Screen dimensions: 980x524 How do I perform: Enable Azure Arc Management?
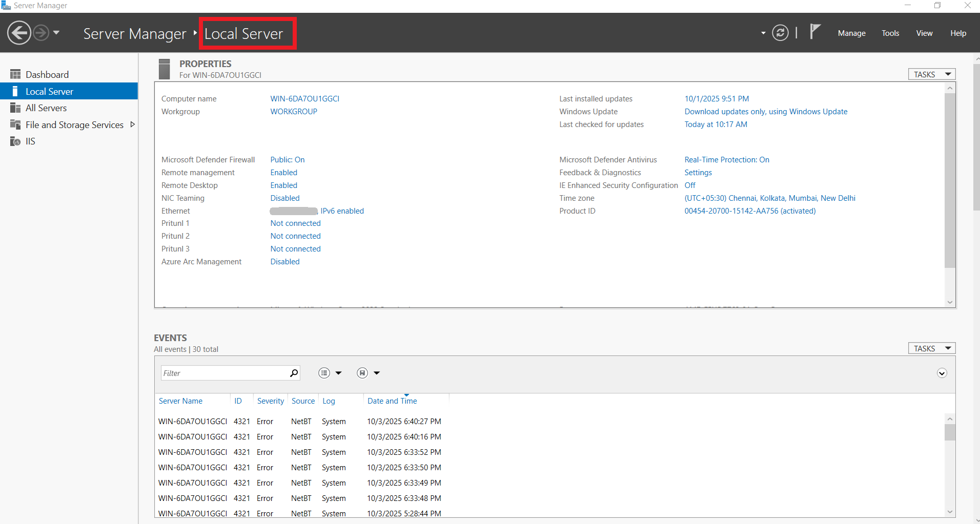point(284,261)
